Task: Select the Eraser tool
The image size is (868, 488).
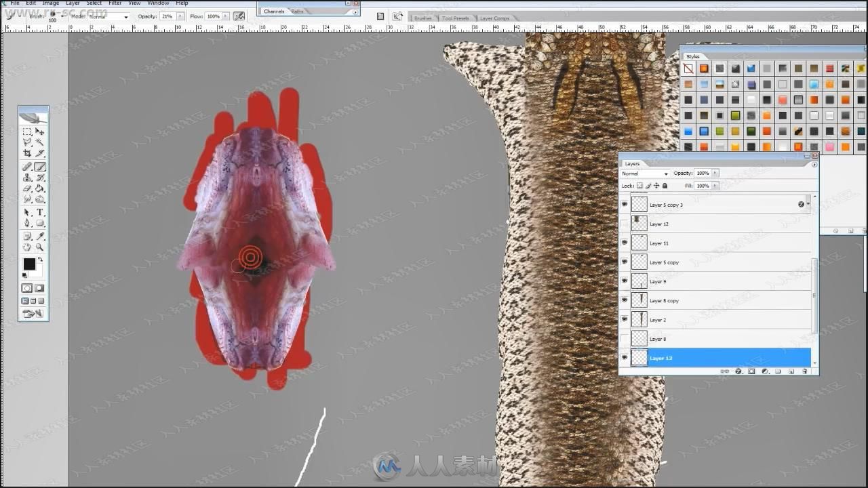Action: tap(27, 188)
